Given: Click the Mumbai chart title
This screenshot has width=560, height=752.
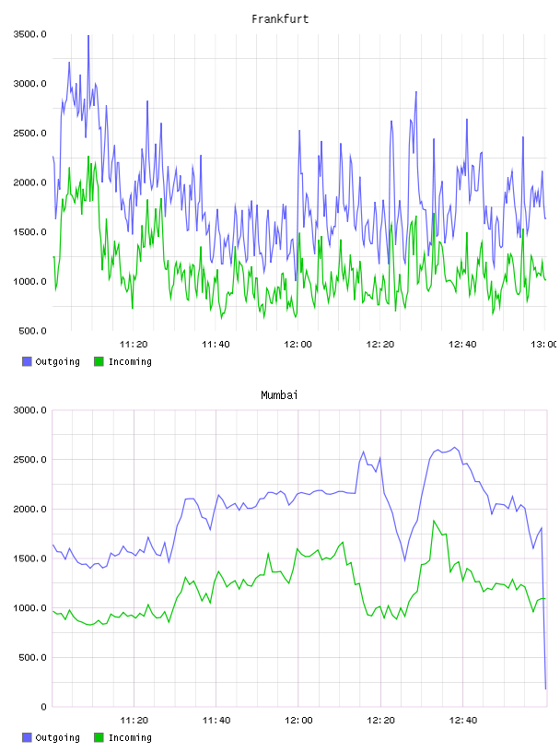Looking at the screenshot, I should pos(279,395).
